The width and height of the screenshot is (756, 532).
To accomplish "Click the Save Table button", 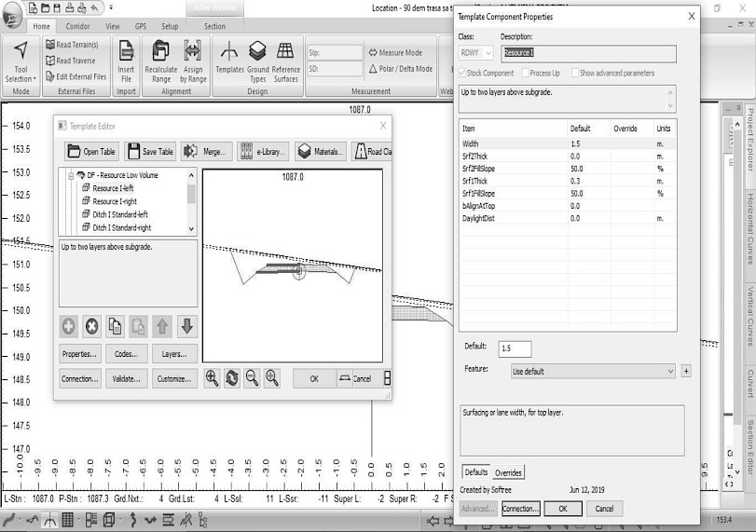I will 151,152.
